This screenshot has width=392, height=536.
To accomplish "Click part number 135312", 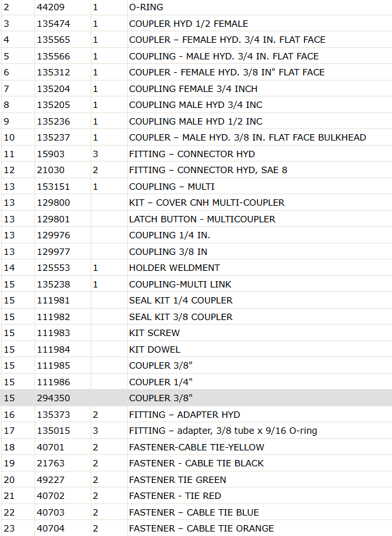I will click(54, 72).
